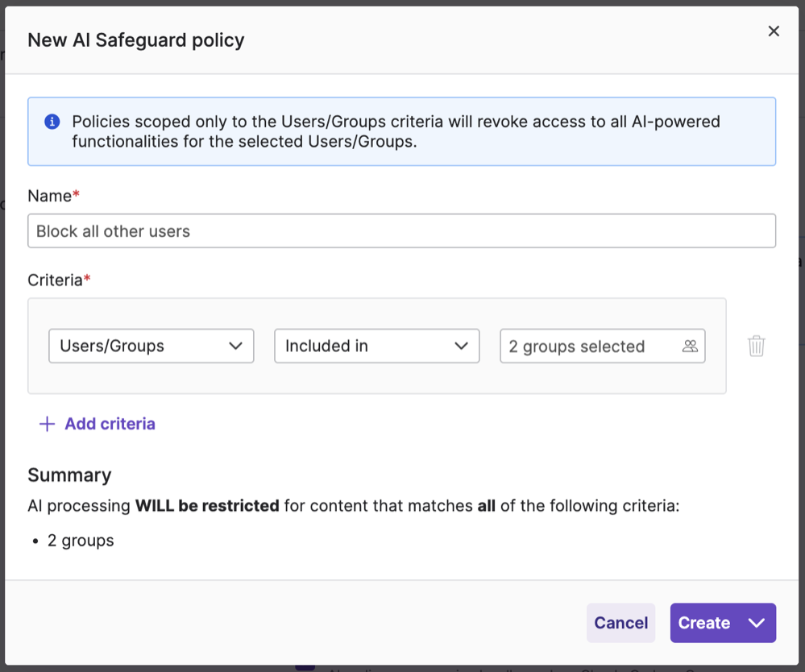Image resolution: width=805 pixels, height=672 pixels.
Task: Delete the criteria row with the trash icon
Action: [756, 346]
